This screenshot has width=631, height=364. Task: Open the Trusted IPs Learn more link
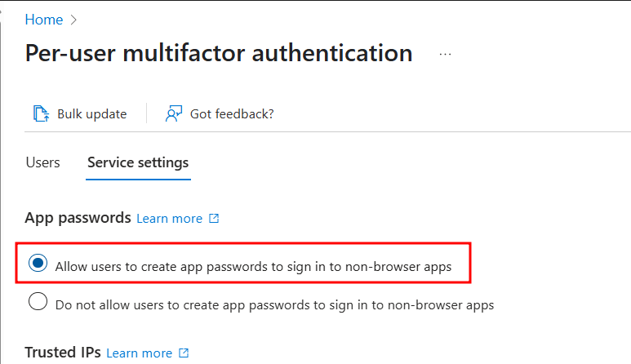[x=139, y=353]
